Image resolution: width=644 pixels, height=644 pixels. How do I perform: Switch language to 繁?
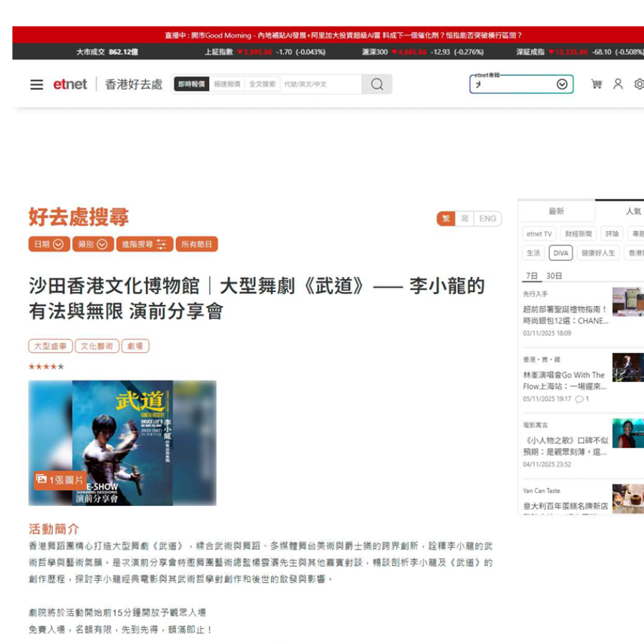[446, 218]
